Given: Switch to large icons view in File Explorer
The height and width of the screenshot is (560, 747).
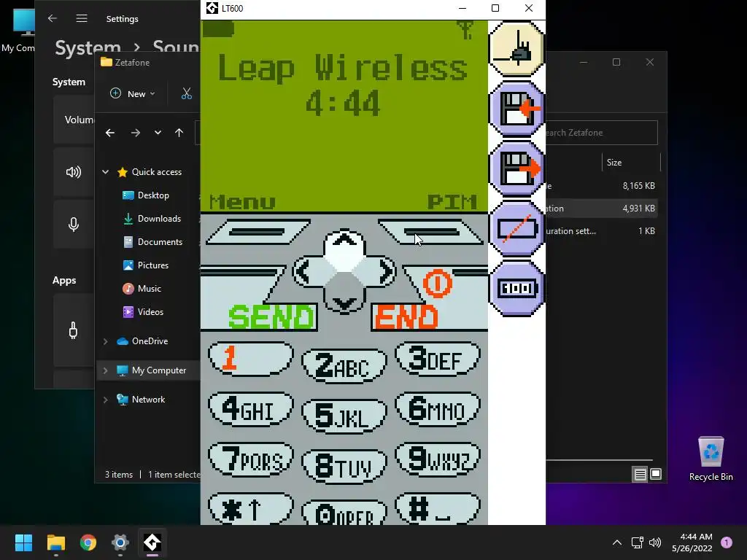Looking at the screenshot, I should coord(656,474).
